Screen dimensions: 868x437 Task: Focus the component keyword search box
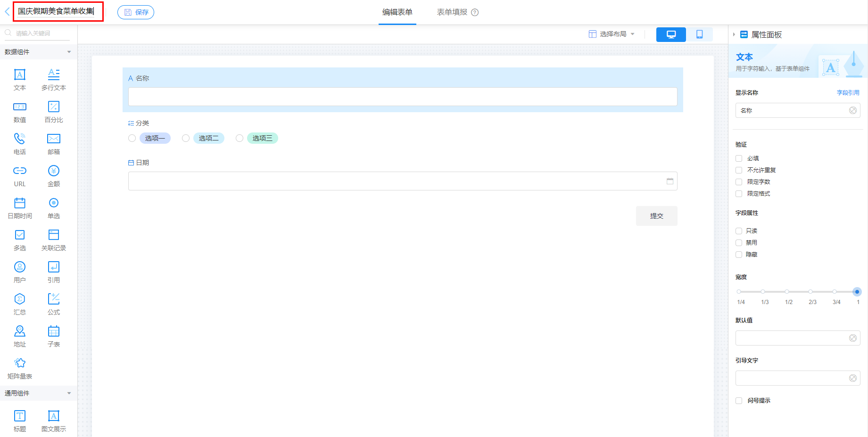point(38,33)
